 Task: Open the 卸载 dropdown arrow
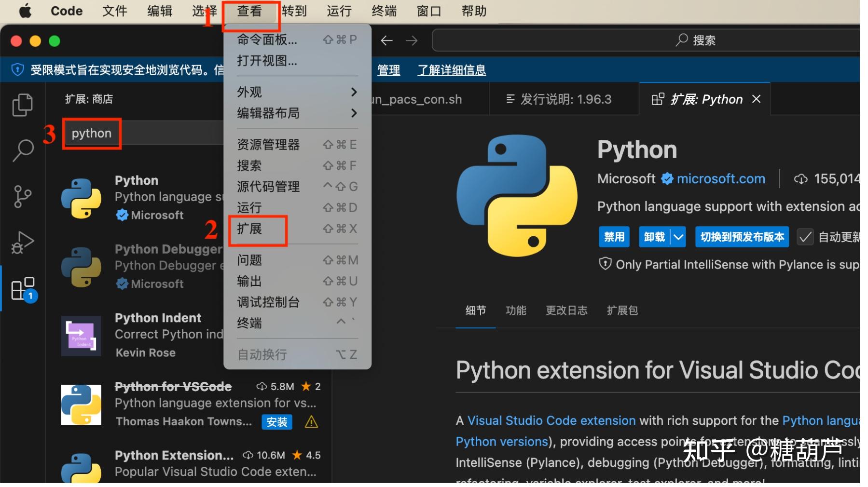pyautogui.click(x=679, y=237)
